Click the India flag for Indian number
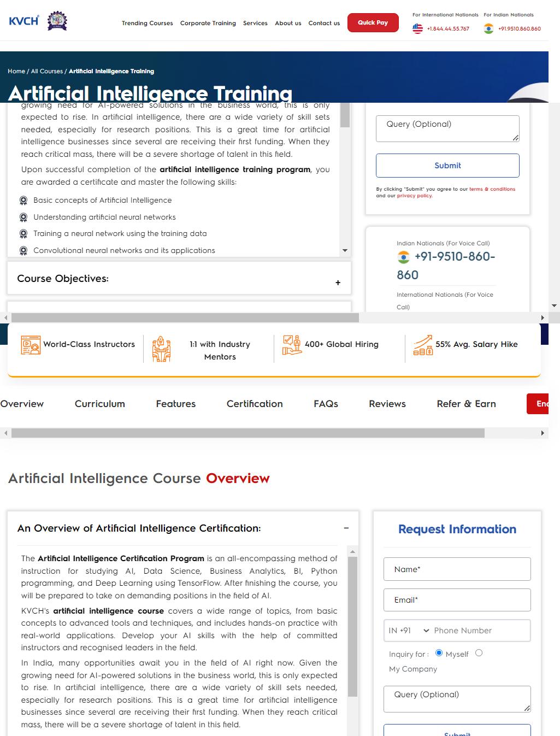 pos(488,28)
